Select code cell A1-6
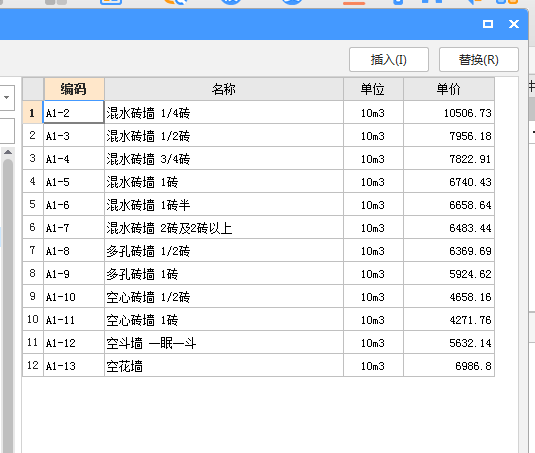 point(74,204)
